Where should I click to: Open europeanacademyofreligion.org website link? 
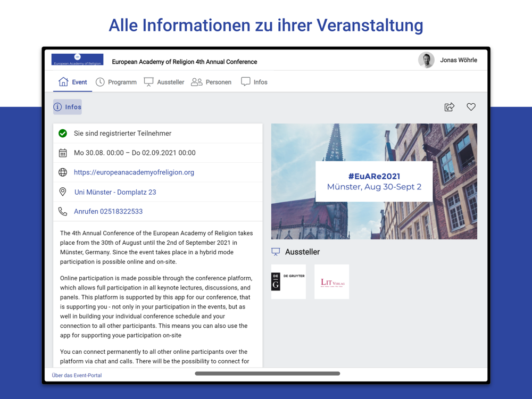(x=134, y=172)
